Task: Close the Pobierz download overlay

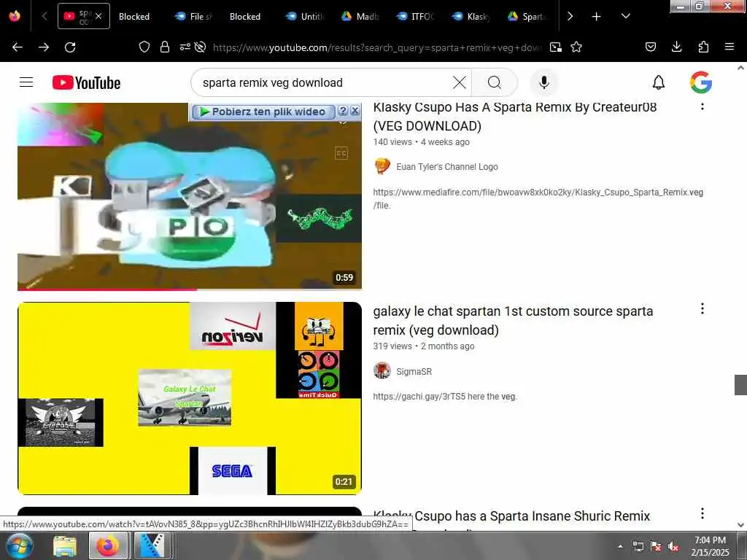Action: [355, 111]
